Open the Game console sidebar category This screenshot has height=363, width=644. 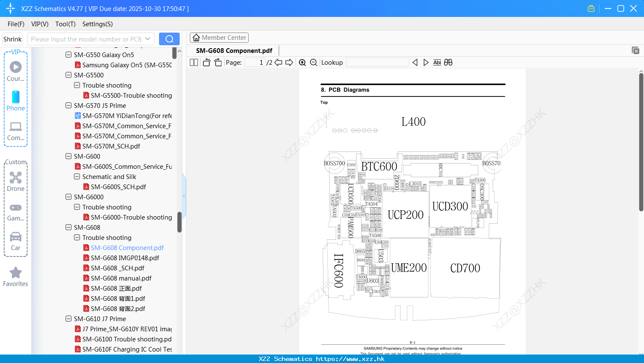(x=16, y=212)
